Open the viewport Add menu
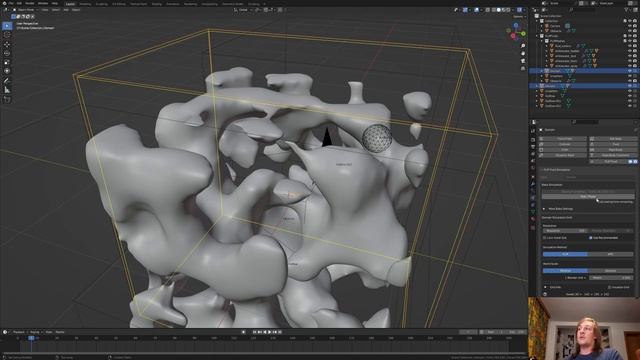 tap(66, 9)
